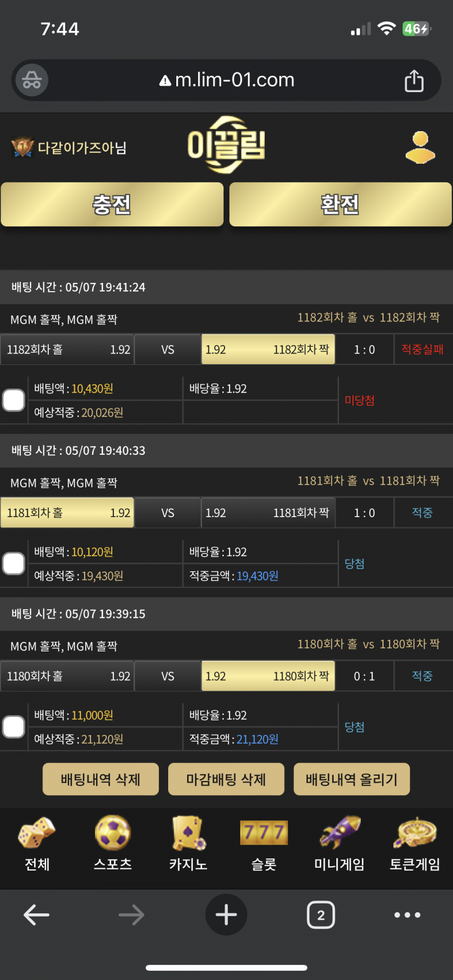This screenshot has width=453, height=980.
Task: Check the 1182회차 bet checkbox
Action: tap(14, 401)
